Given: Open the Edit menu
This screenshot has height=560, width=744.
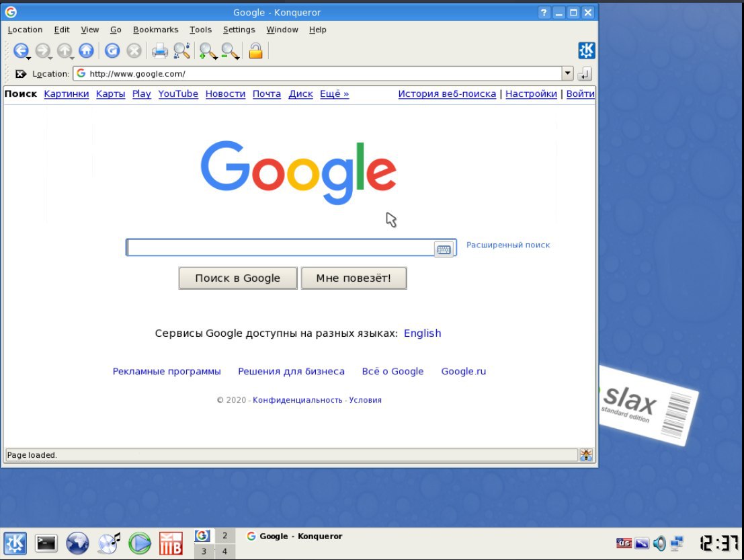Looking at the screenshot, I should click(x=62, y=30).
